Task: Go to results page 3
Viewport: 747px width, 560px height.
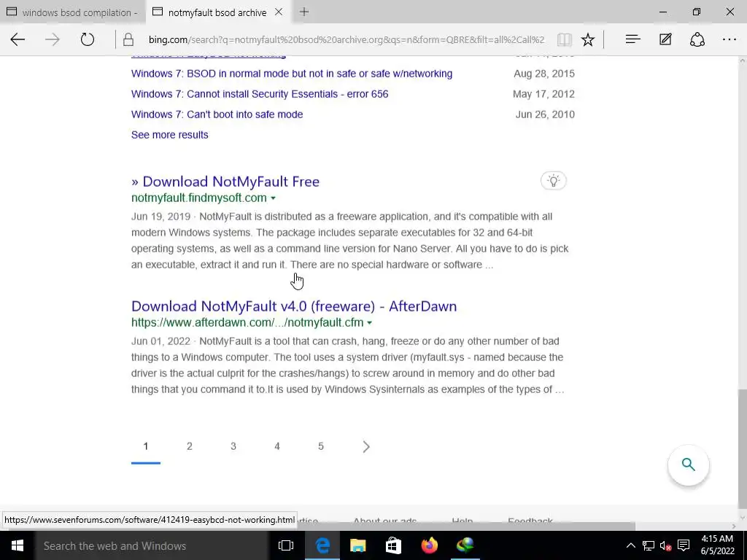Action: (x=233, y=446)
